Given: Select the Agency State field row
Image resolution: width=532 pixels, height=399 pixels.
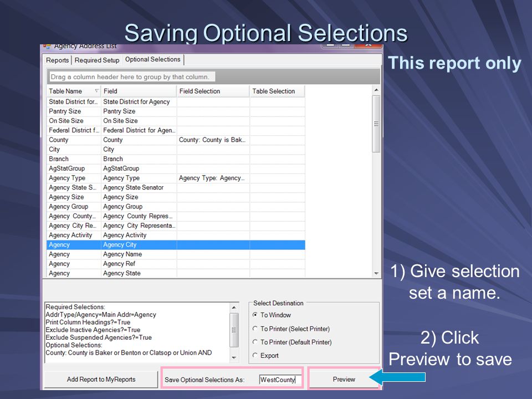Looking at the screenshot, I should 176,273.
